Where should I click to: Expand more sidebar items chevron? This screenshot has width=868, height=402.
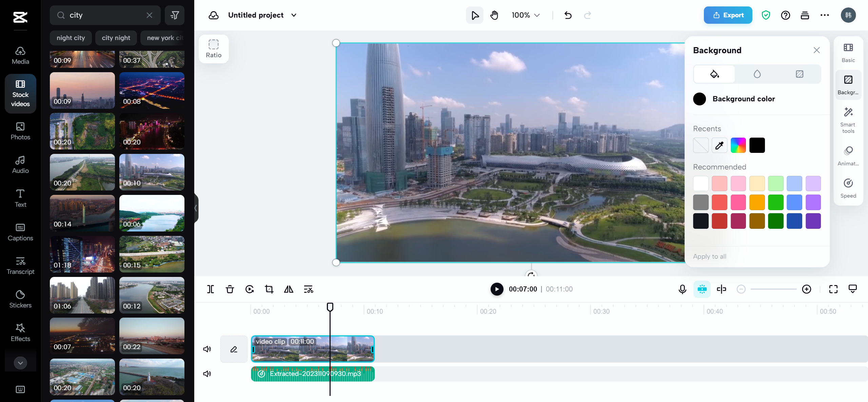20,363
